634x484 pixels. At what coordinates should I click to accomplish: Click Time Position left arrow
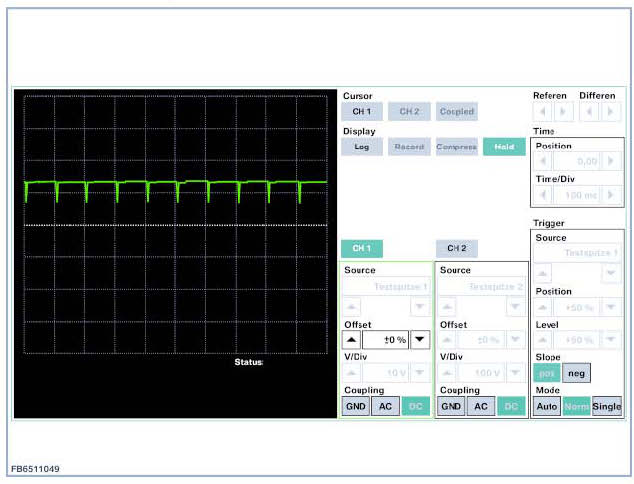point(544,161)
